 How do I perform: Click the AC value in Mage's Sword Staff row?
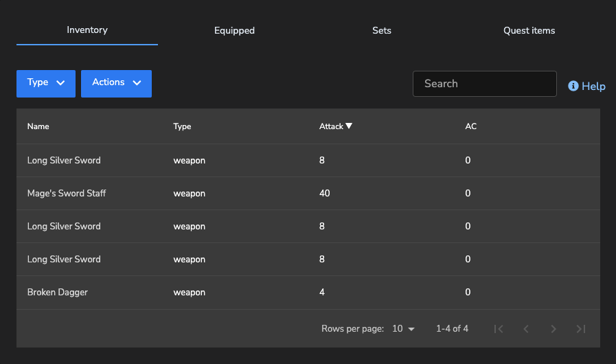click(x=468, y=193)
